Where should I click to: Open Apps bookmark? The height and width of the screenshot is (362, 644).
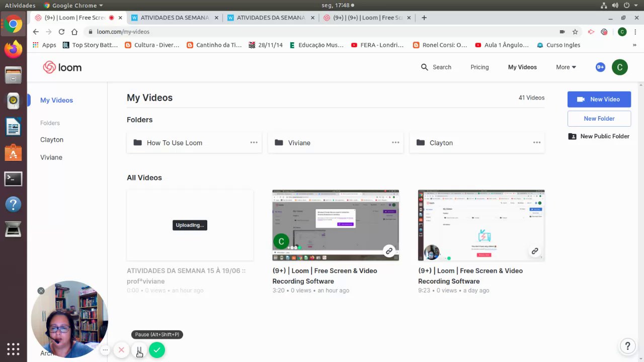[x=44, y=45]
